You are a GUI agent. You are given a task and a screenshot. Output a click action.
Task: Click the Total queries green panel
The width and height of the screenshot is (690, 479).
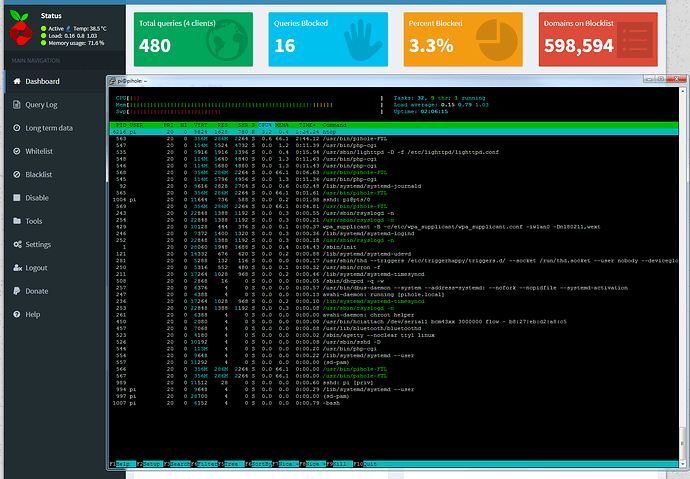(193, 40)
